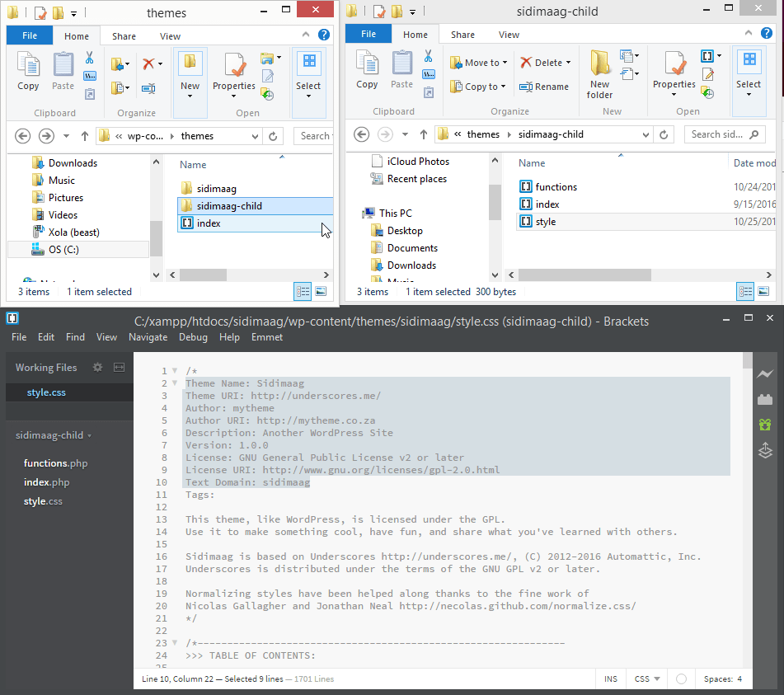Click Search box in sidimaag-child window
Screen dimensions: 784x695
[x=725, y=134]
